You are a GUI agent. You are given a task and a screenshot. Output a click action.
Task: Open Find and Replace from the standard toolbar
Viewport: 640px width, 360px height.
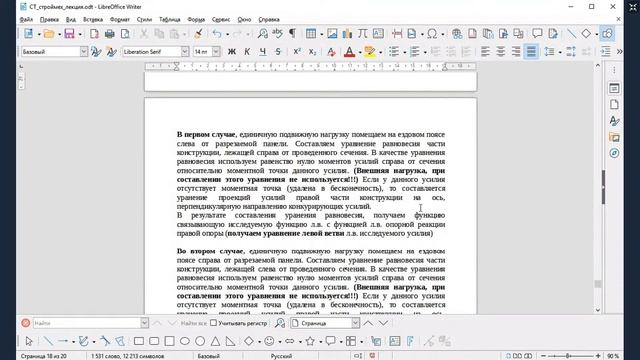click(262, 33)
